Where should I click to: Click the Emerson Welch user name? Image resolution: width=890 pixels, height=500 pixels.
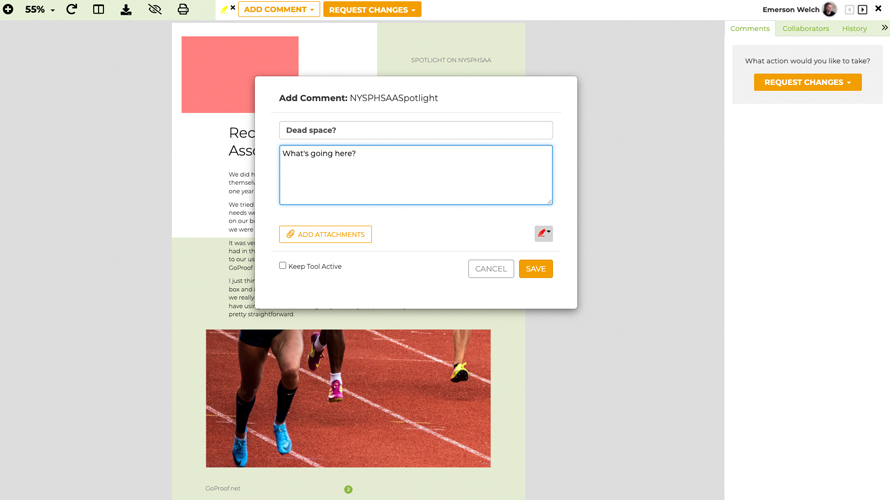791,10
